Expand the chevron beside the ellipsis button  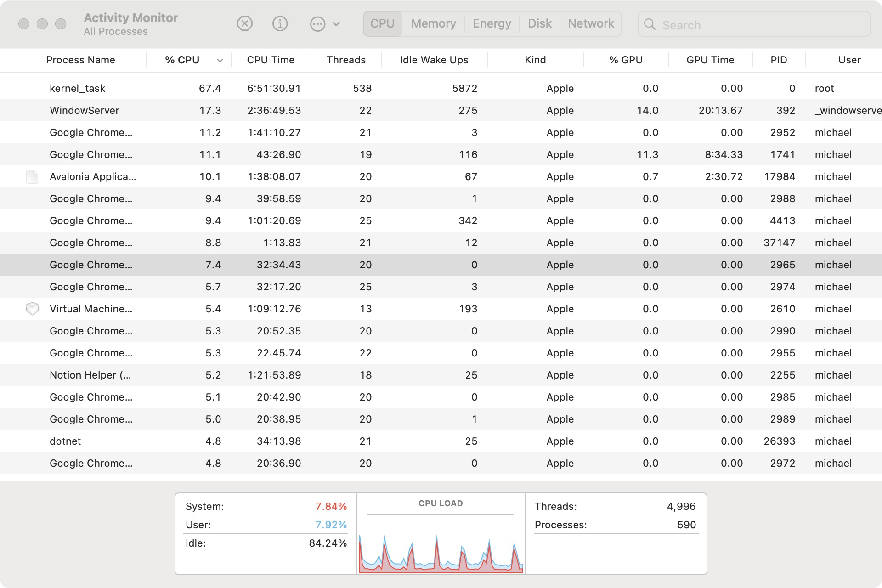pyautogui.click(x=336, y=24)
